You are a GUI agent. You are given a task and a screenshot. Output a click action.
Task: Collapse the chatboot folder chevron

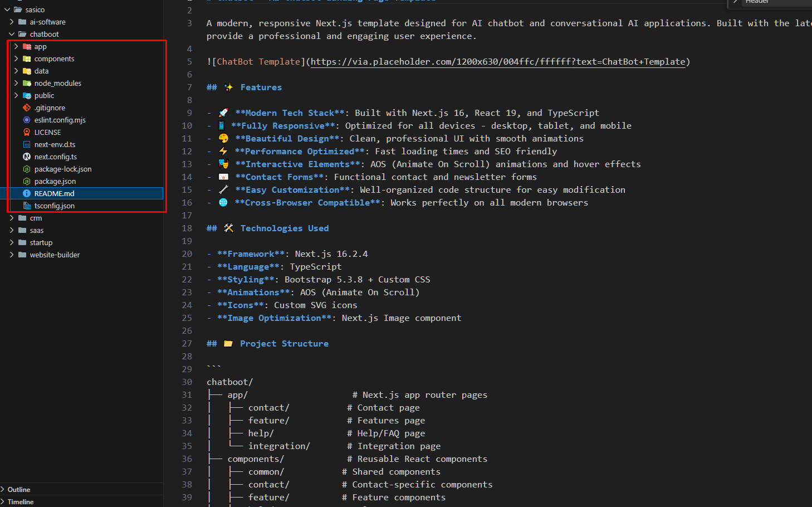[12, 35]
